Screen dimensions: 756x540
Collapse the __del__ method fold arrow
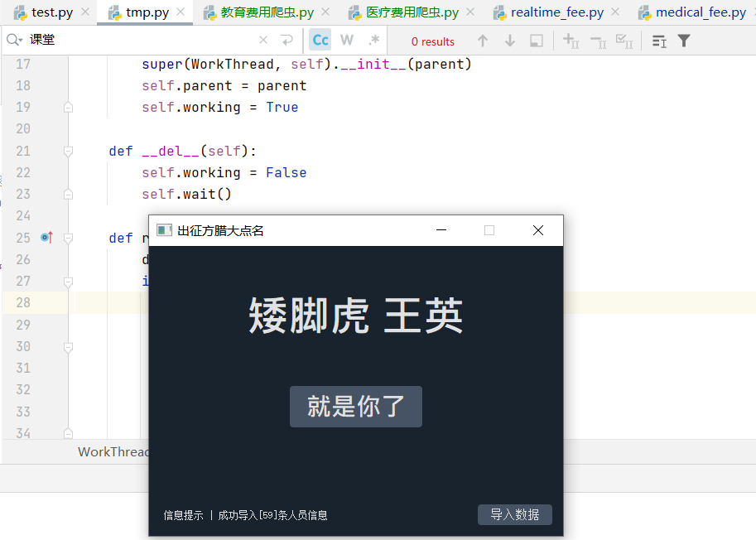point(68,151)
